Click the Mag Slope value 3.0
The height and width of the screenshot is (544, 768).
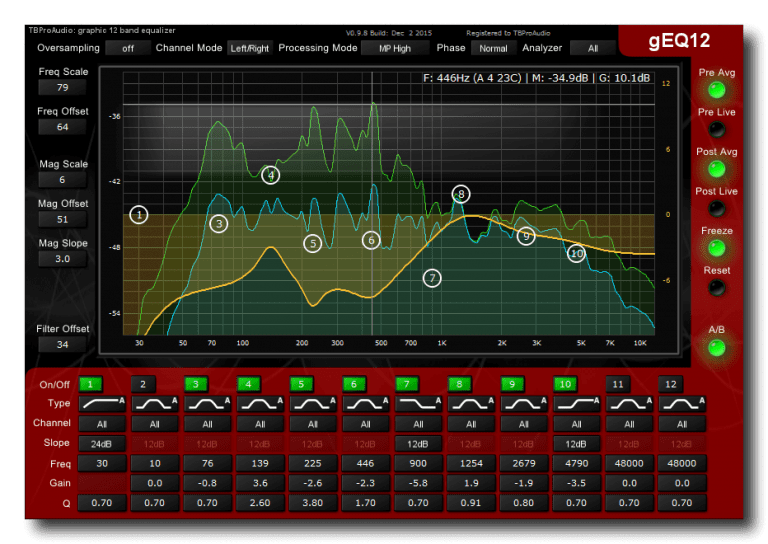[x=63, y=259]
